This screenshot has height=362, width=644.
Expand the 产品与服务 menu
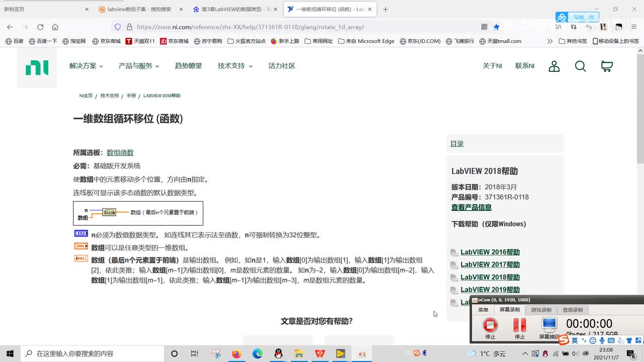pyautogui.click(x=139, y=66)
